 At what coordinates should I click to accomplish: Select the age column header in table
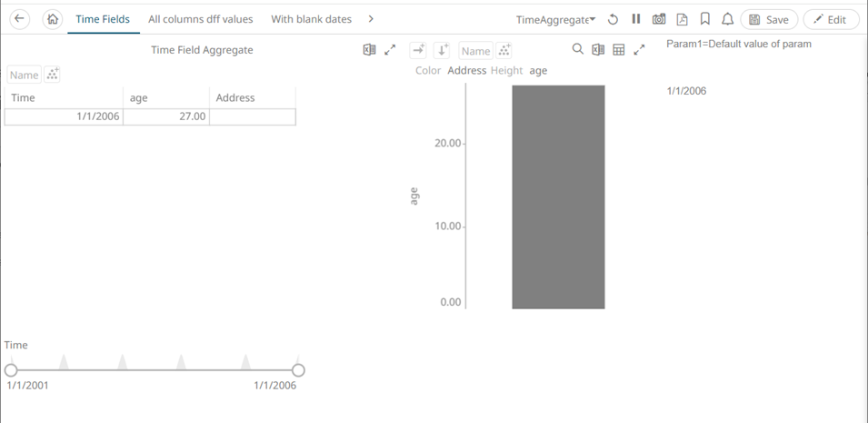click(166, 97)
